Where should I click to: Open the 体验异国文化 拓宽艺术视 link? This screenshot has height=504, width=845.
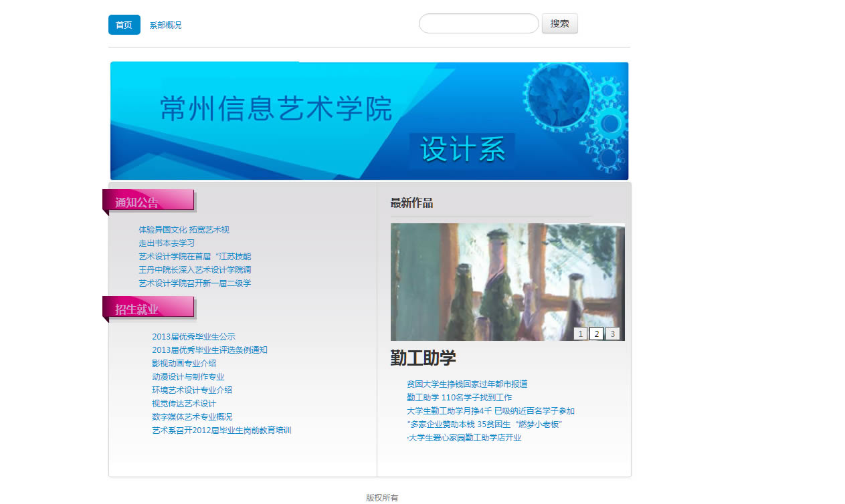click(184, 230)
